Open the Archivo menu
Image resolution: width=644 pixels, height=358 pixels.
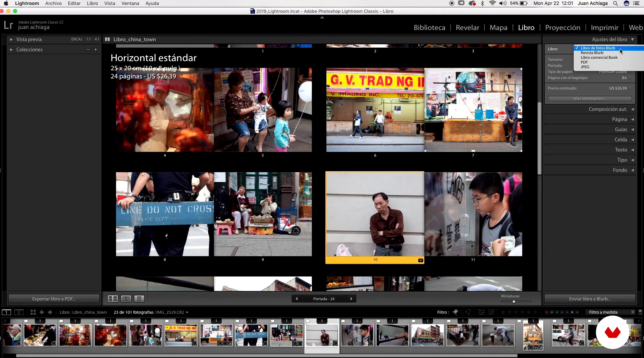pos(53,3)
